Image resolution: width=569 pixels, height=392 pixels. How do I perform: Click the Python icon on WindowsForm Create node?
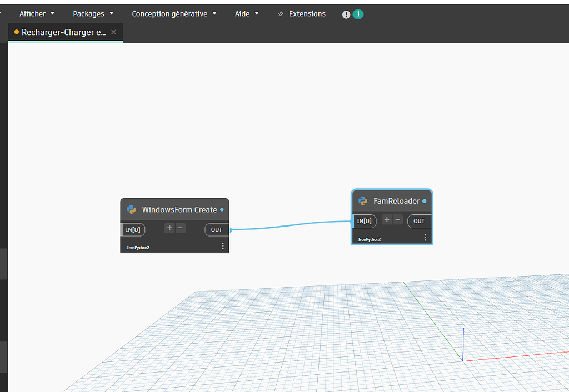tap(132, 210)
